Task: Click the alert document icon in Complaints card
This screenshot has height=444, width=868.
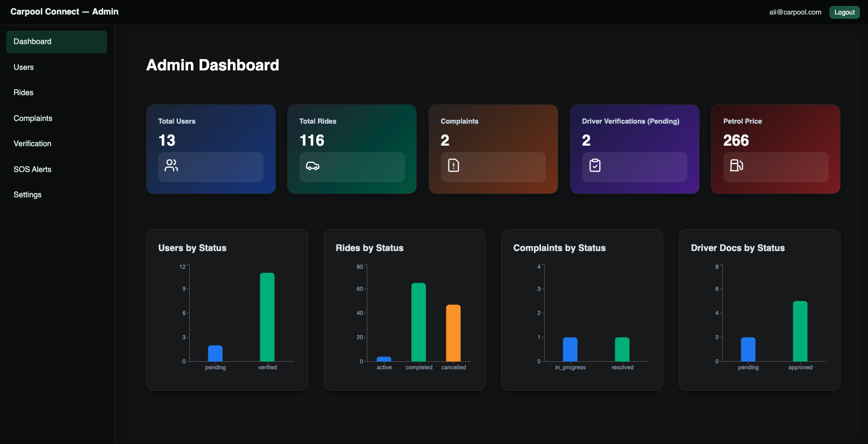Action: click(x=454, y=166)
